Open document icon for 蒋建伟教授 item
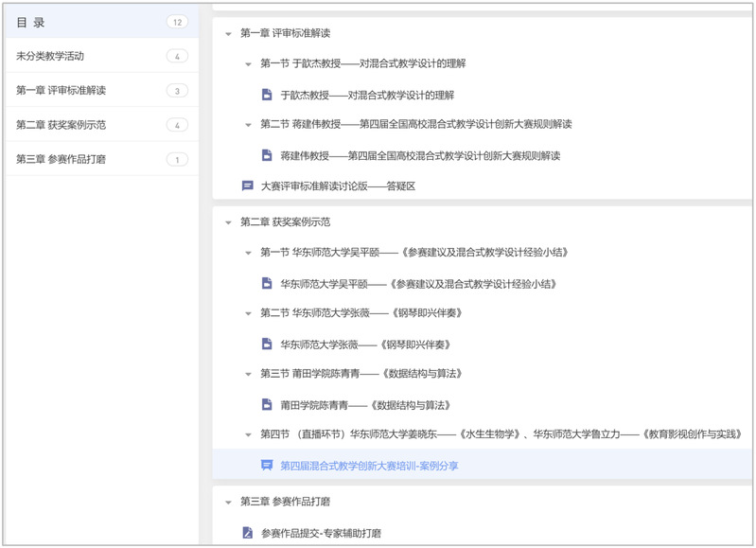Screen dimensions: 756x548 (x=267, y=155)
